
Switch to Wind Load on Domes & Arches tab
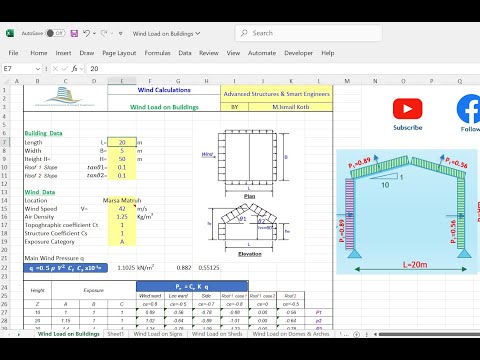point(291,334)
